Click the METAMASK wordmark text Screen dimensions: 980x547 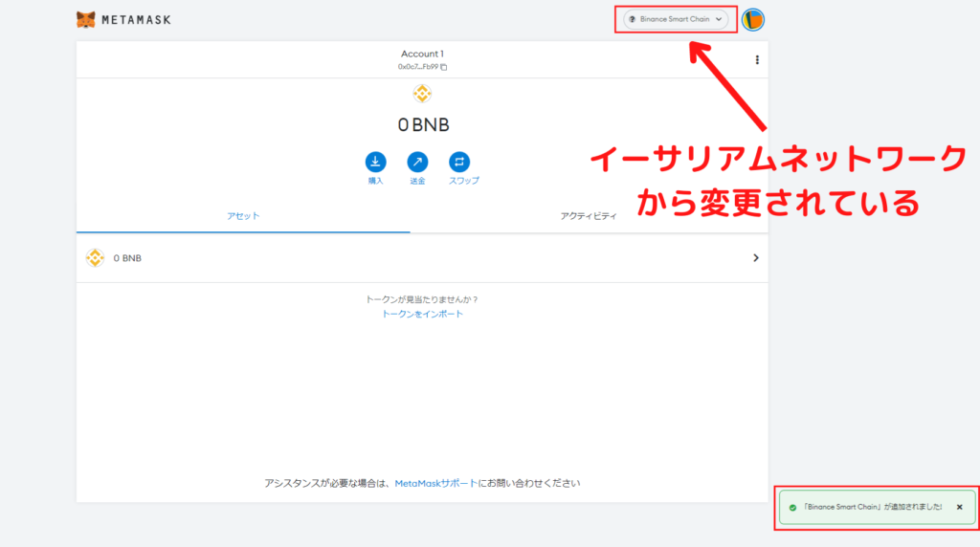pyautogui.click(x=136, y=20)
